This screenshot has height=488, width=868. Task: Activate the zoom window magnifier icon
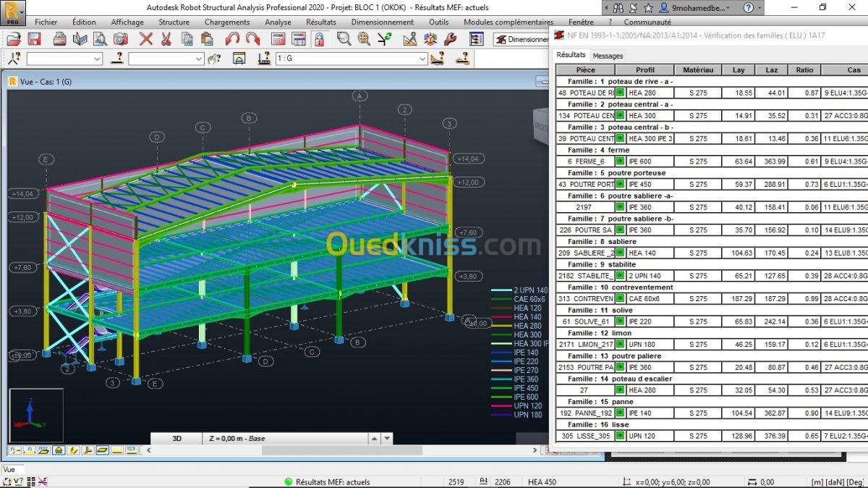[344, 39]
